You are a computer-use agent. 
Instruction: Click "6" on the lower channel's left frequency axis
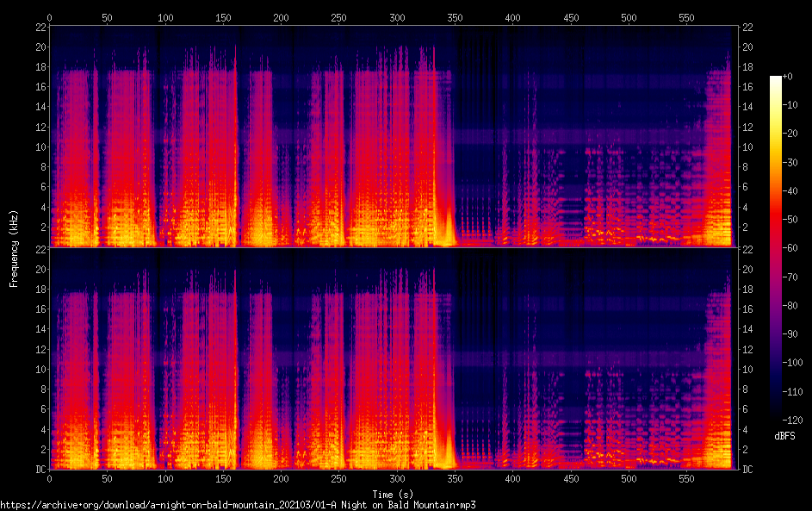pos(44,409)
